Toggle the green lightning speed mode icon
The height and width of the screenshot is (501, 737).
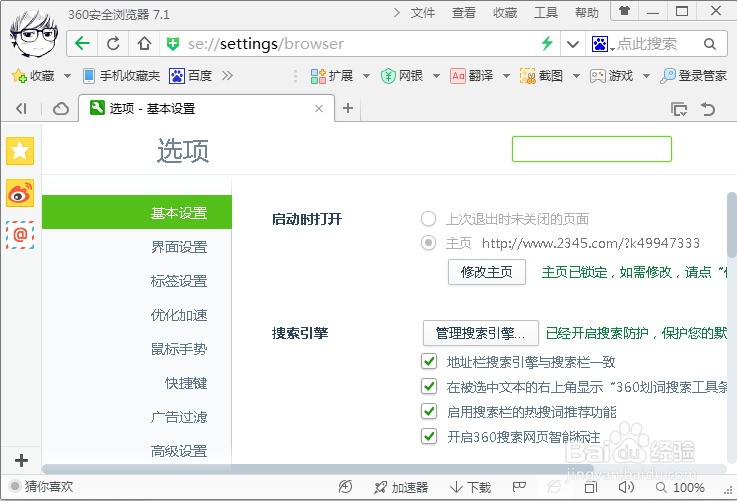click(547, 44)
